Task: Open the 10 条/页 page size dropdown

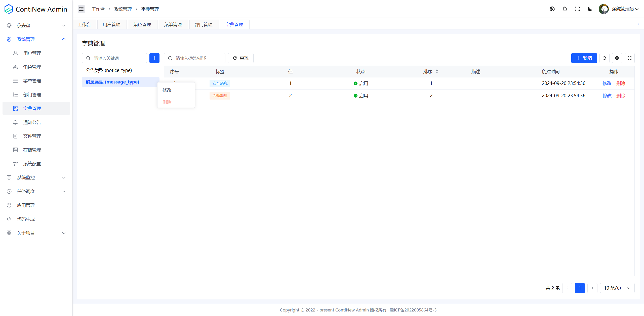Action: (x=617, y=288)
